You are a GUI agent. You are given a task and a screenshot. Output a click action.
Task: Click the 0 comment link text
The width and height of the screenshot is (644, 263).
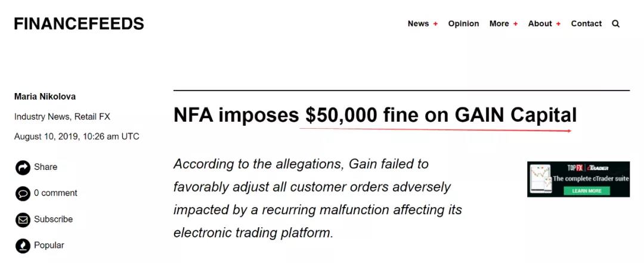coord(55,193)
